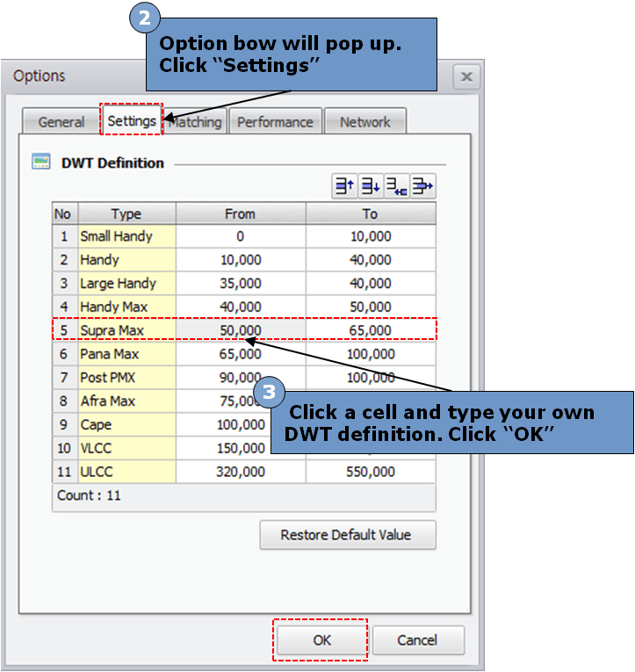Select the Small Handy type cell
Viewport: 635px width, 672px height.
coord(126,236)
